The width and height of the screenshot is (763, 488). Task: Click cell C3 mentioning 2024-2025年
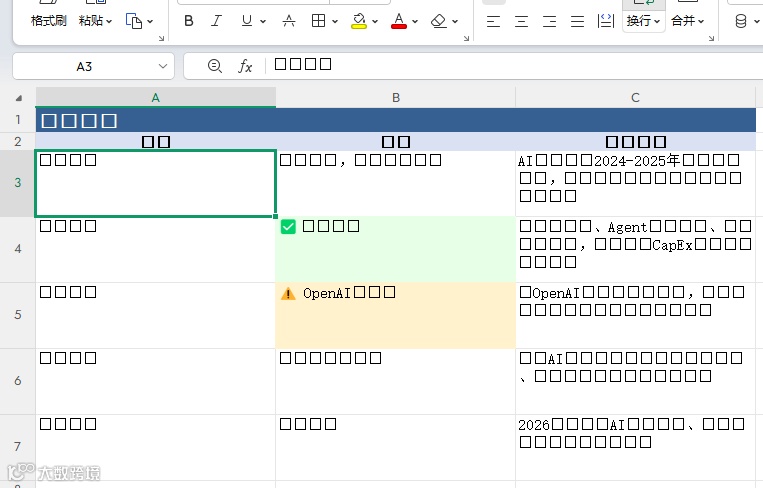(x=636, y=183)
